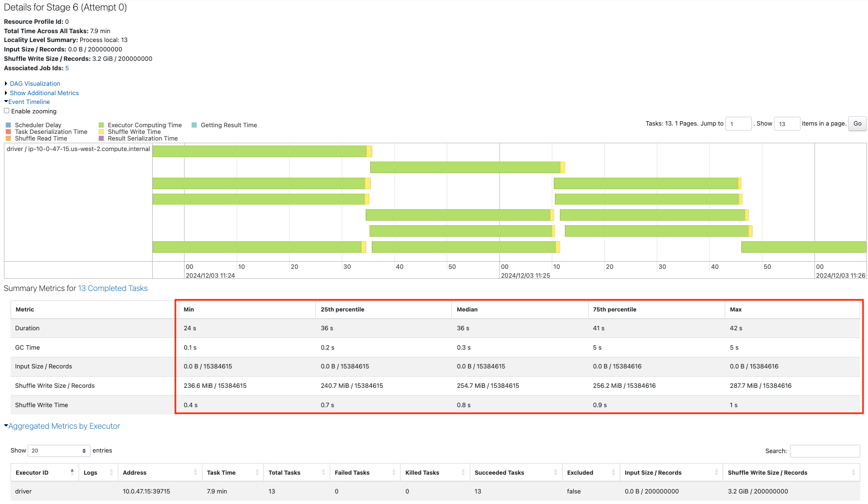
Task: Sort the table by Task Time arrows
Action: coord(257,472)
